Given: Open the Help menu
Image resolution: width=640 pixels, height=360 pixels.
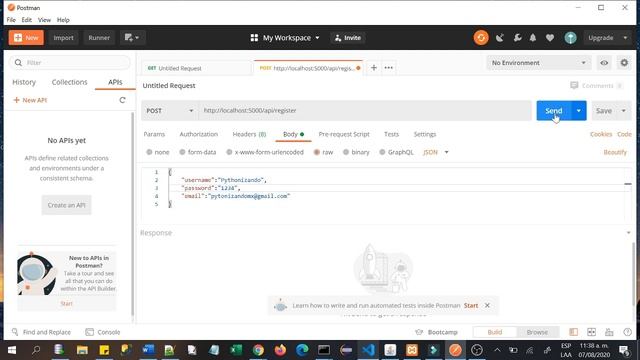Looking at the screenshot, I should pos(63,20).
